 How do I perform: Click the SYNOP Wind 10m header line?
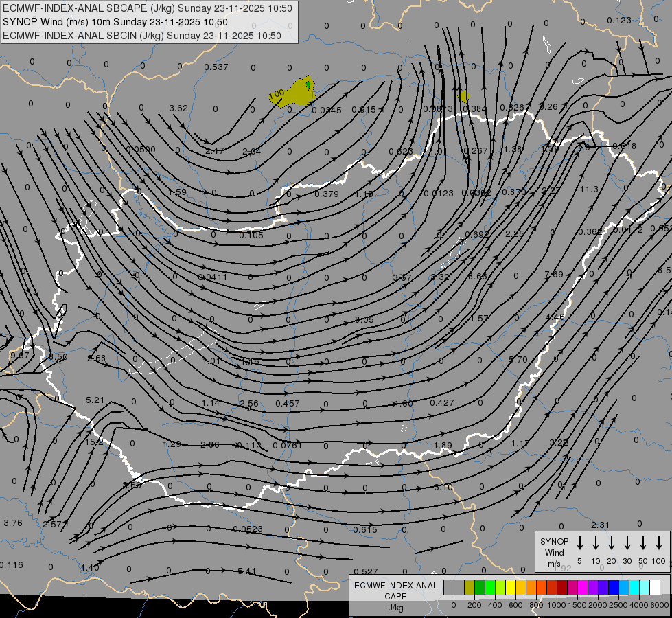115,22
